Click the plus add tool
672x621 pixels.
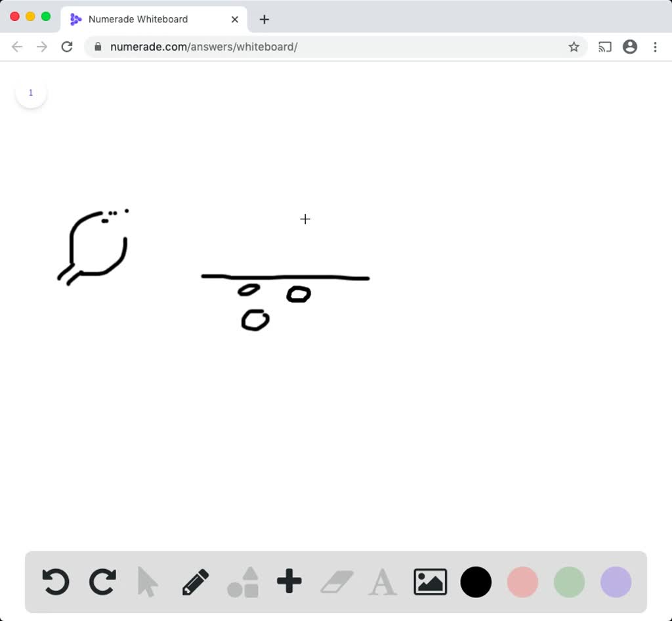tap(289, 581)
